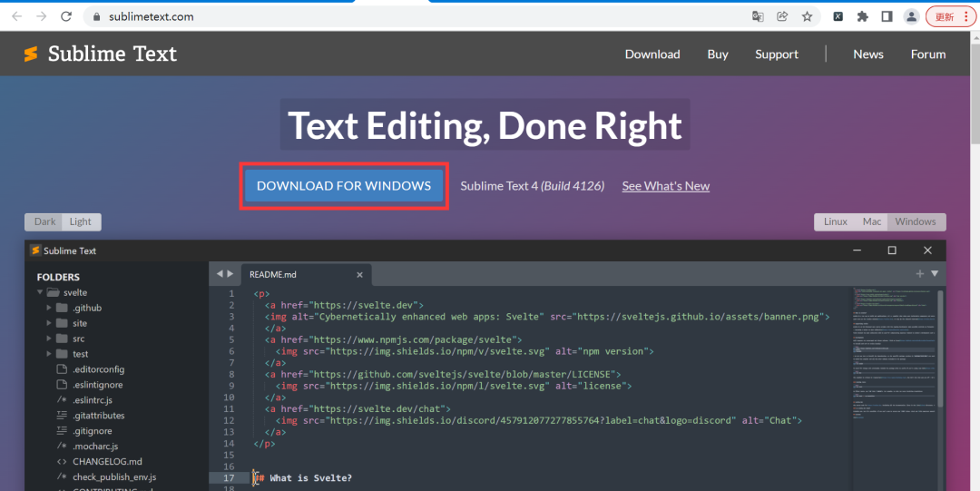The image size is (980, 491).
Task: Click the browser back arrow
Action: (17, 17)
